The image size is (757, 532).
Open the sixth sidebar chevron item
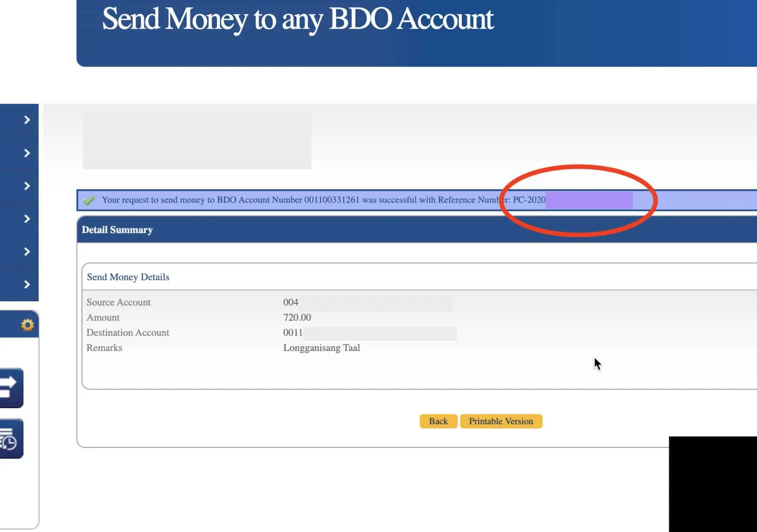pos(27,285)
